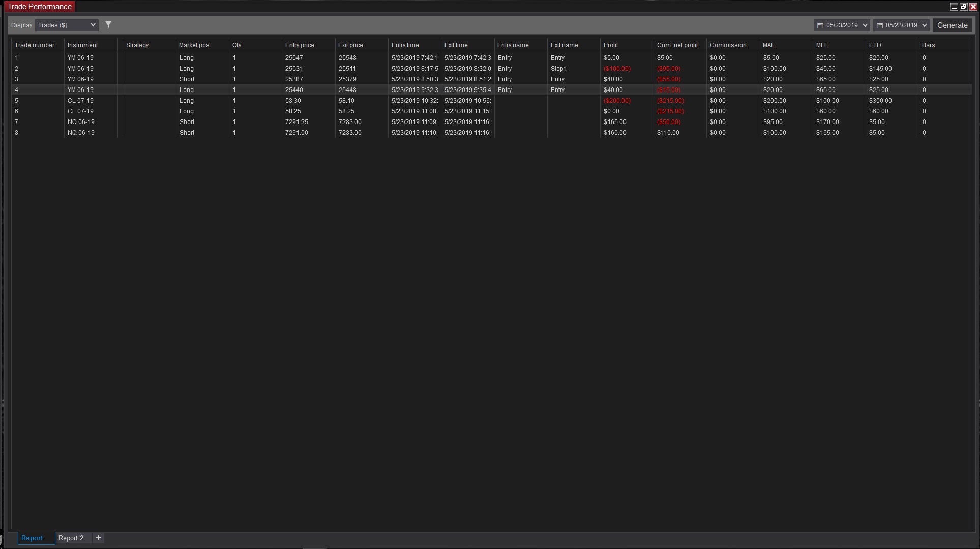Click the calendar icon in end date field

[x=880, y=25]
